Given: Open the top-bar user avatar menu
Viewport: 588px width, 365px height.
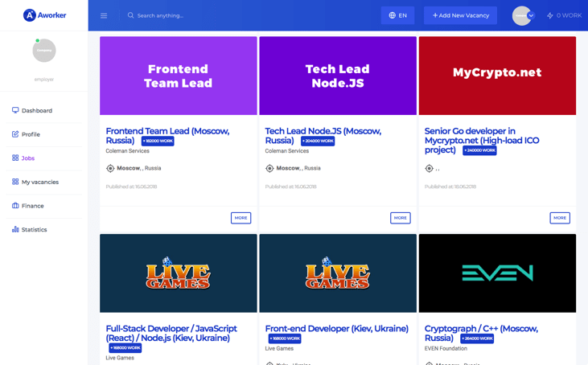Looking at the screenshot, I should point(523,16).
